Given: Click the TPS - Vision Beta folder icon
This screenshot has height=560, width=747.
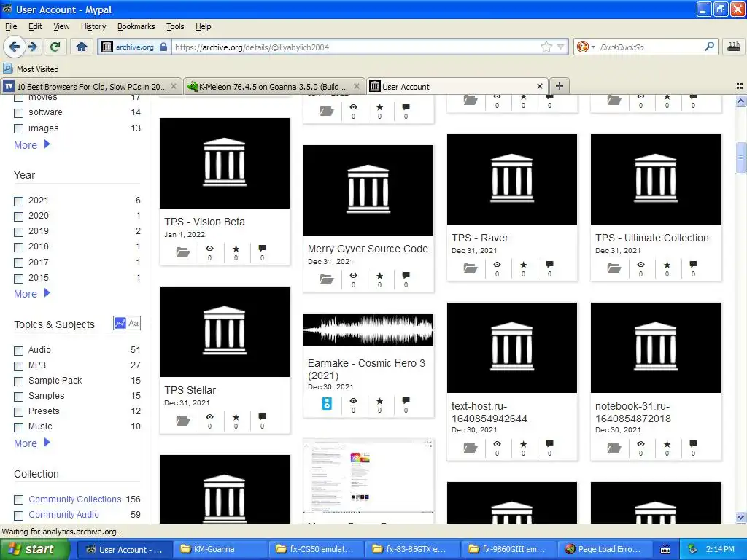Looking at the screenshot, I should coord(183,252).
